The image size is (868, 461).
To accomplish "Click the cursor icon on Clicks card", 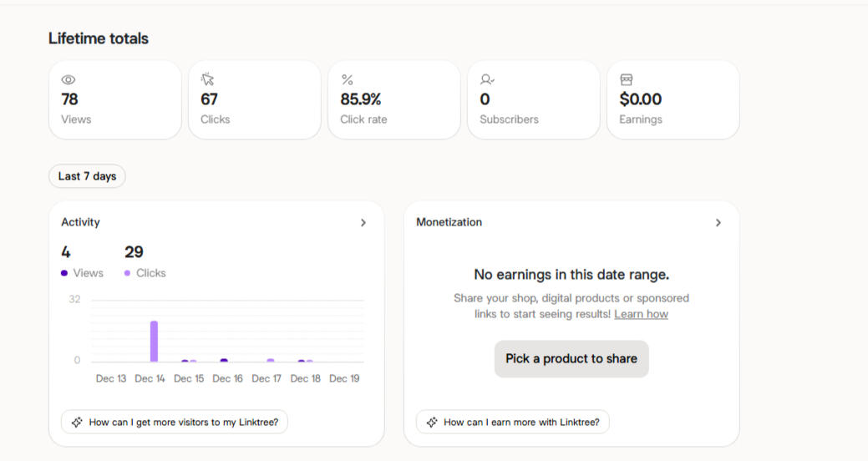I will coord(208,79).
